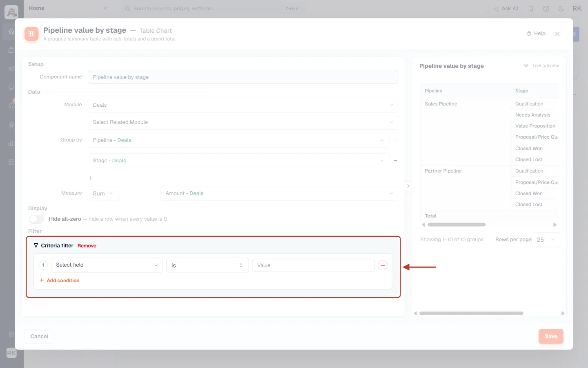This screenshot has height=368, width=588.
Task: Click the top search records field
Action: pos(212,9)
